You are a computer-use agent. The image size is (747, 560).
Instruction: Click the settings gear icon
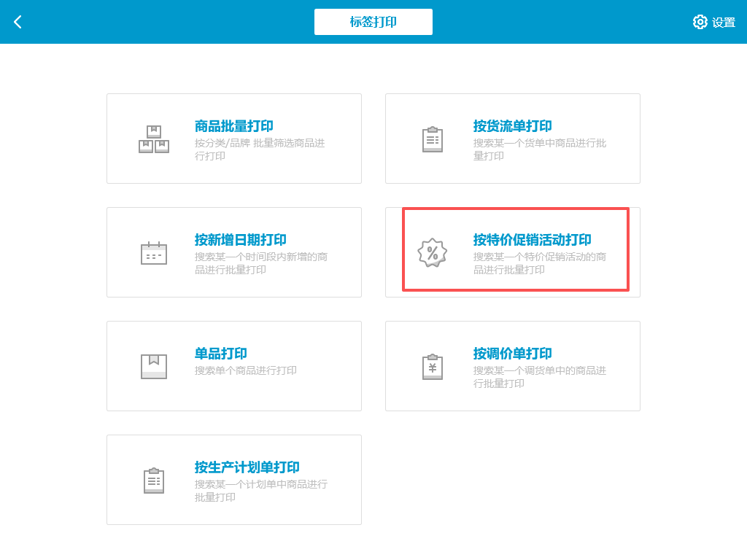700,22
